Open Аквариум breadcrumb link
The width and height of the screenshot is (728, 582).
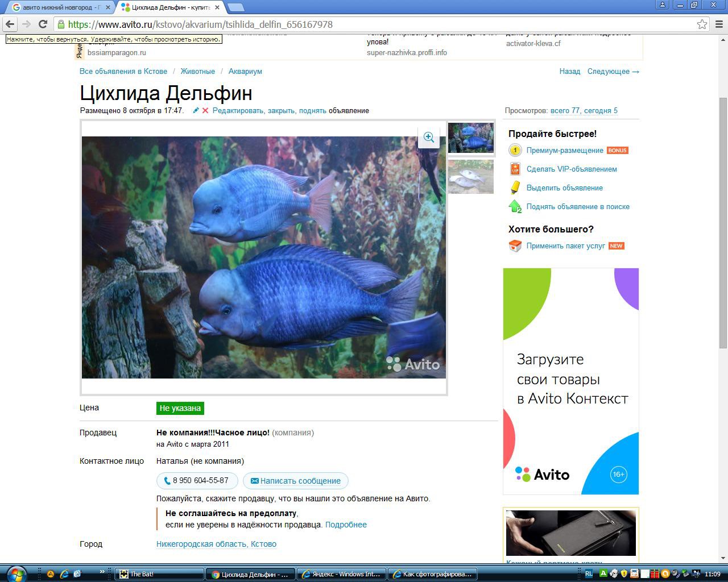245,71
